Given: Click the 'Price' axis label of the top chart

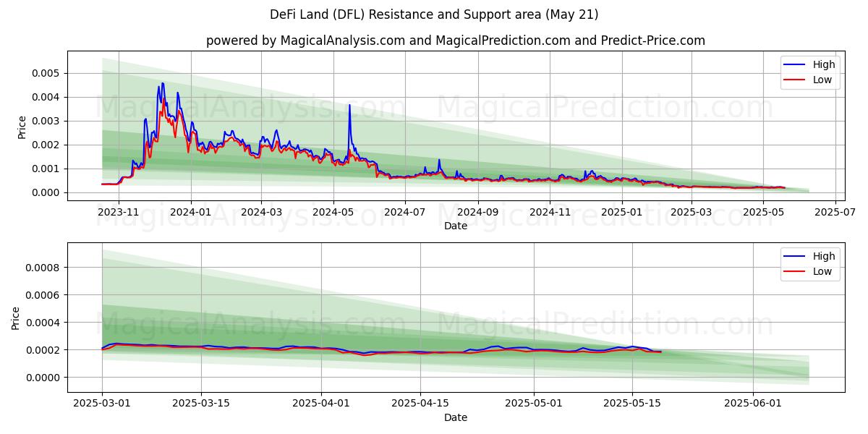Looking at the screenshot, I should point(22,127).
